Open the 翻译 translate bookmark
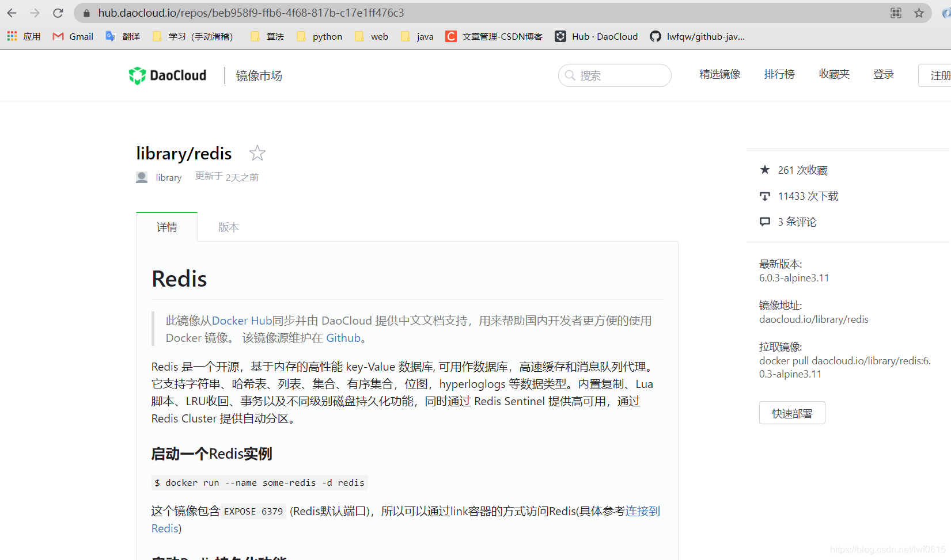The height and width of the screenshot is (560, 951). 123,36
